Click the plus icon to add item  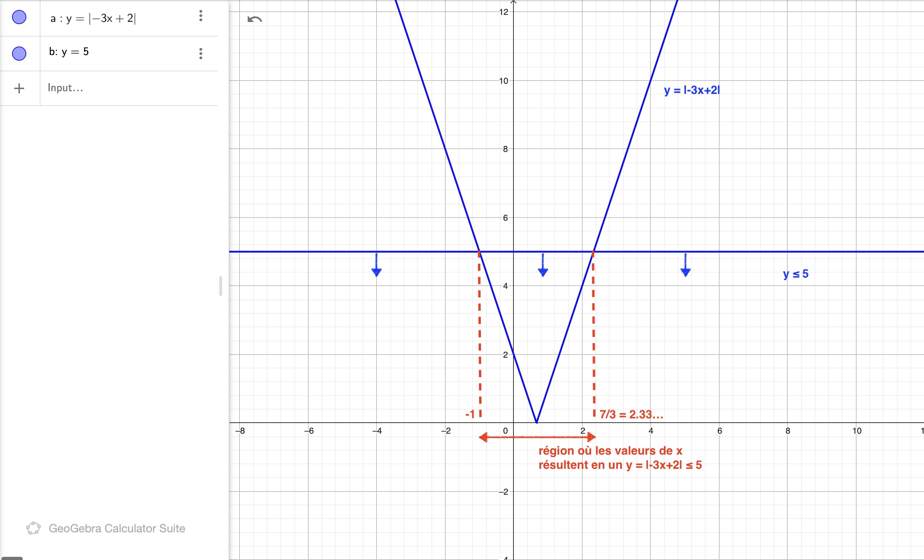19,88
